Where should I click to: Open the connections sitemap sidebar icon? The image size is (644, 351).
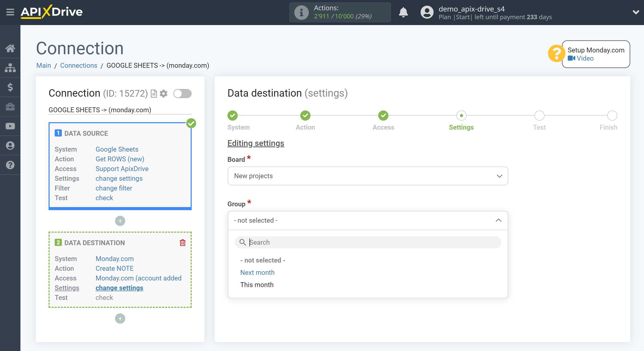tap(10, 68)
